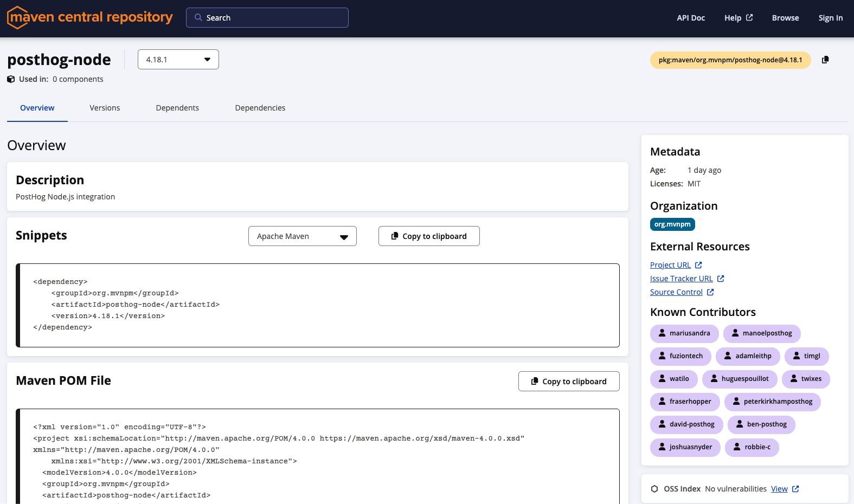Click the external link icon beside Project URL

click(x=698, y=265)
